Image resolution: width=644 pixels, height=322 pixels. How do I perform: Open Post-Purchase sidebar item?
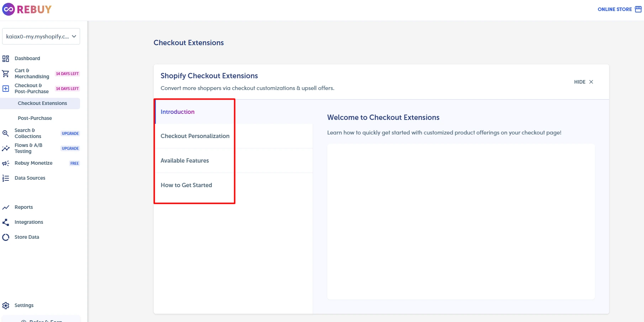point(35,118)
